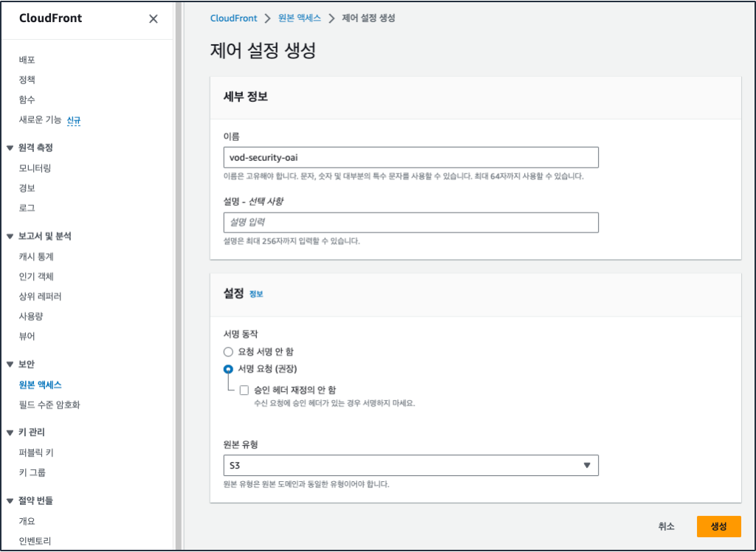Image resolution: width=756 pixels, height=552 pixels.
Task: Open 새로운 기능 in the sidebar
Action: click(40, 120)
